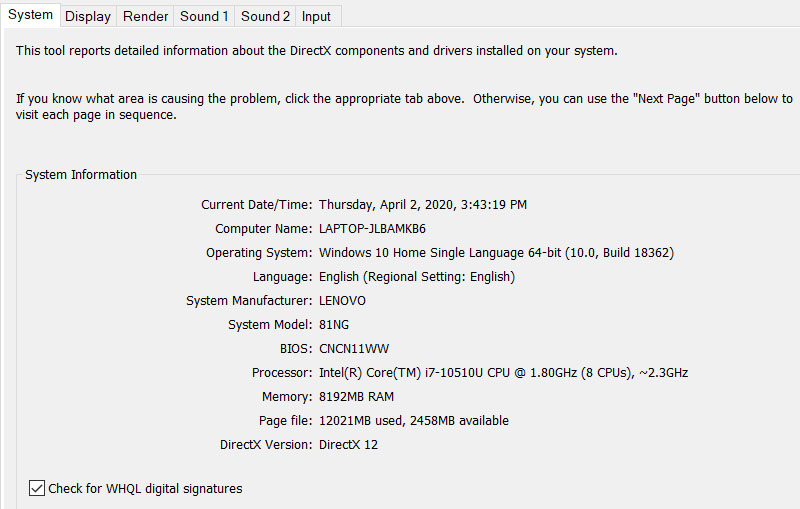Click the BIOS value CNCN11WW
800x509 pixels.
point(354,349)
